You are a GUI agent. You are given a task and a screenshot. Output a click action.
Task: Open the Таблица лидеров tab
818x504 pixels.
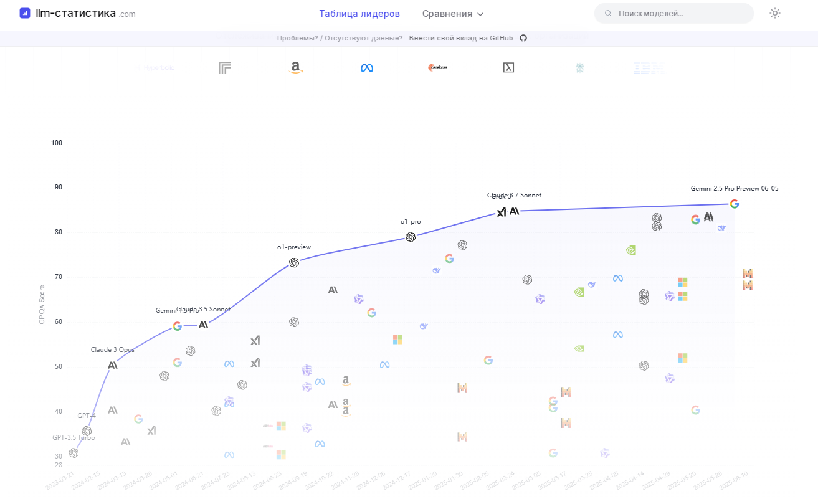pyautogui.click(x=359, y=14)
